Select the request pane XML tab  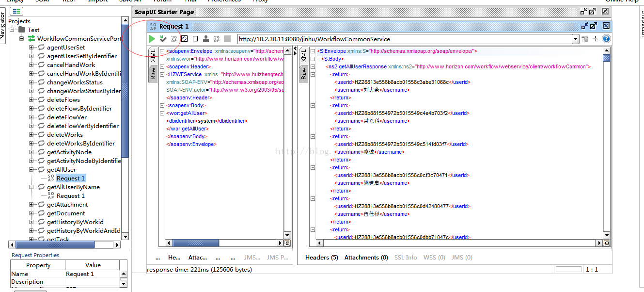click(x=153, y=55)
